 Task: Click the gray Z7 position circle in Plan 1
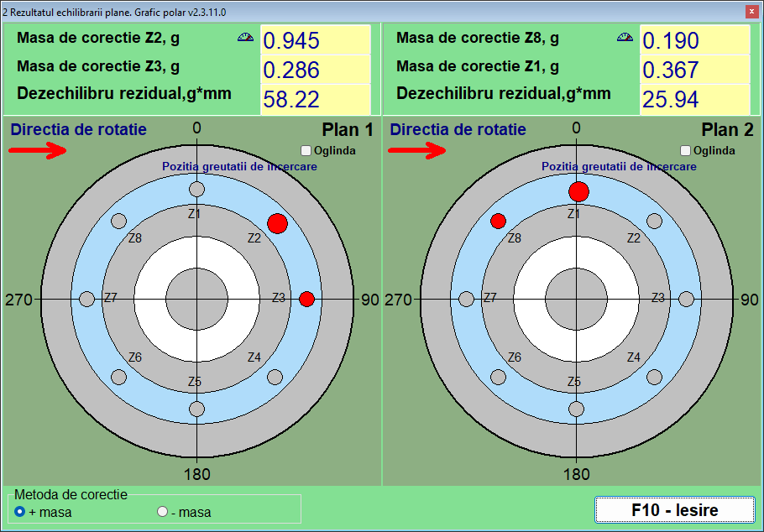click(86, 299)
